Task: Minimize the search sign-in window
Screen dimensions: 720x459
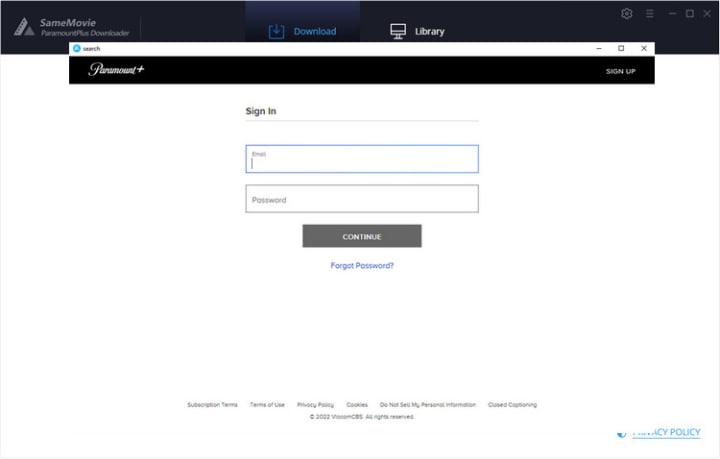Action: [x=599, y=48]
